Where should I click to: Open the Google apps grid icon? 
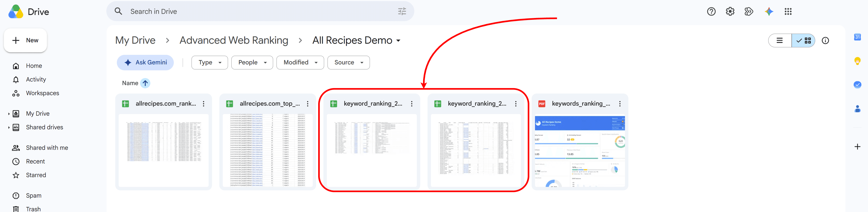tap(788, 12)
